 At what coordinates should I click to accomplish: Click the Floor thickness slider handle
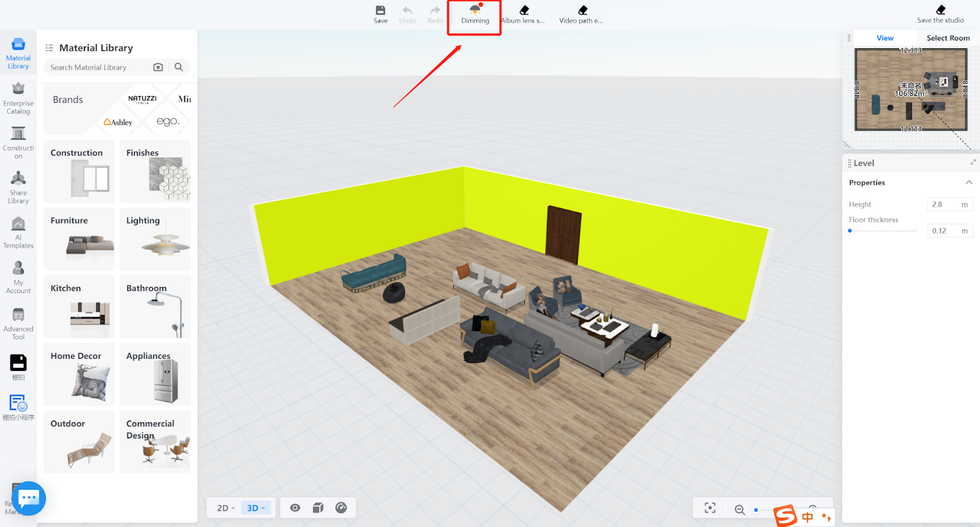point(850,231)
